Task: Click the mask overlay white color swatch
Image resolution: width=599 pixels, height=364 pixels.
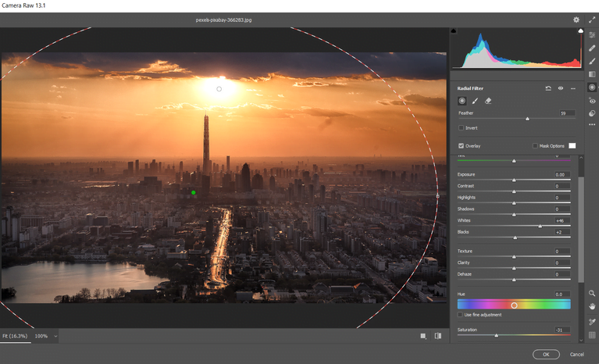Action: (572, 146)
